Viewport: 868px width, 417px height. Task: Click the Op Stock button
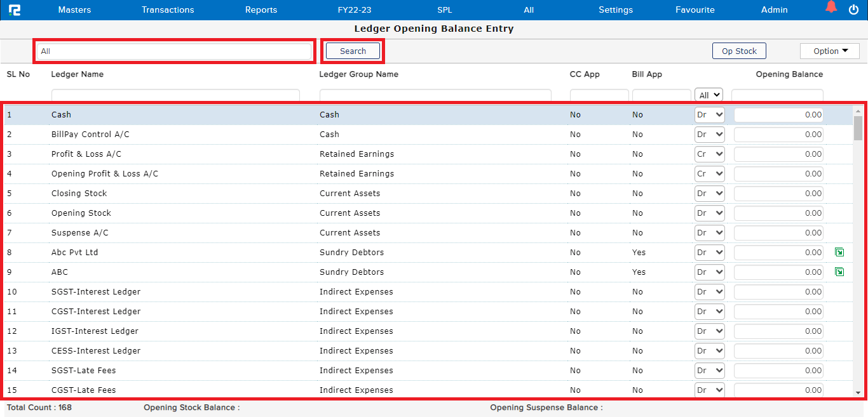pyautogui.click(x=739, y=51)
